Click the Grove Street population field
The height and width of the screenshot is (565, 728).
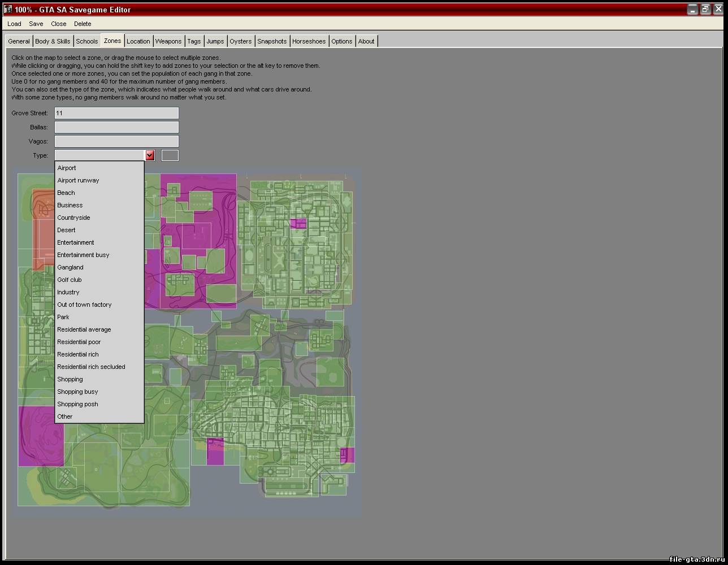[116, 113]
